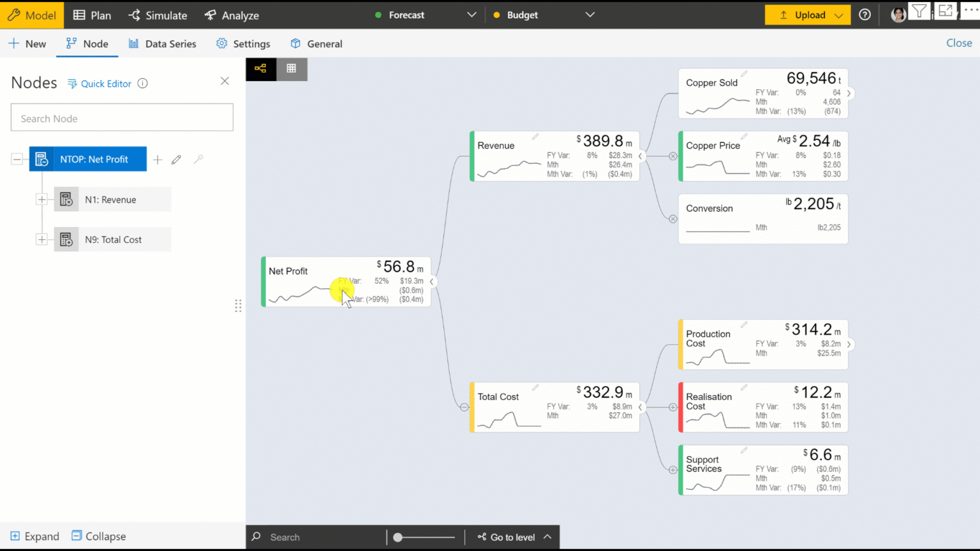
Task: Click the Search Node input field
Action: 122,118
